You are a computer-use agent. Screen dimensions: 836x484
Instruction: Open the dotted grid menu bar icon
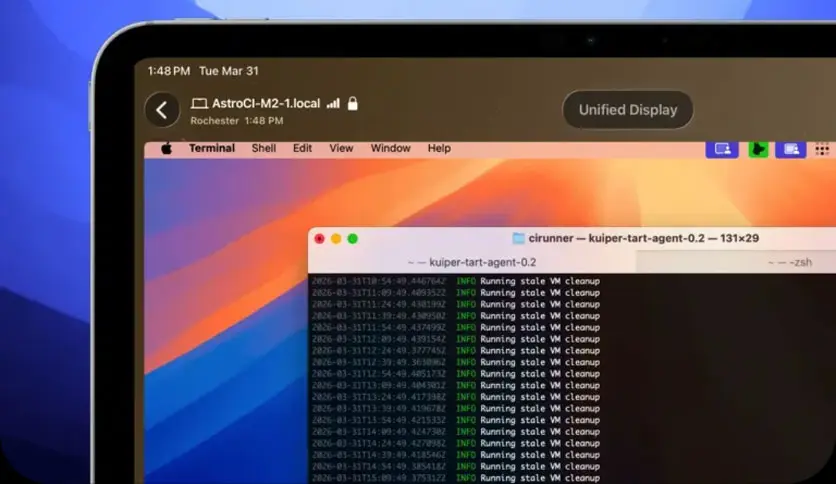pos(822,150)
